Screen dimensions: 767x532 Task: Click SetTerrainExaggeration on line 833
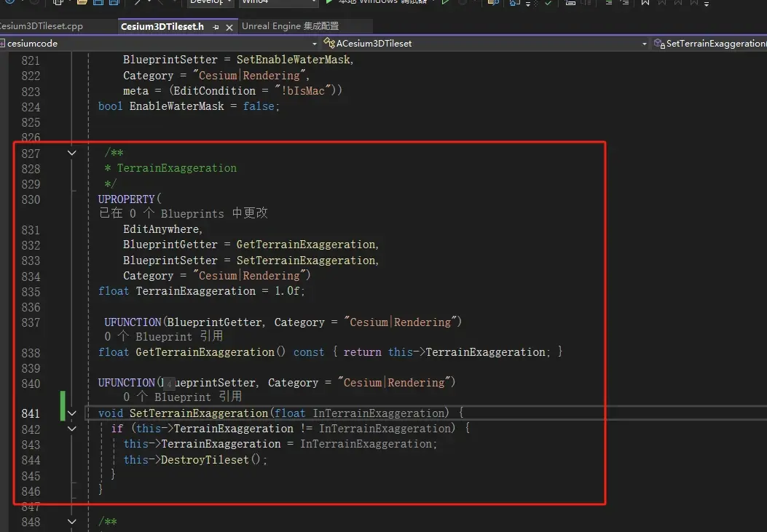tap(307, 261)
